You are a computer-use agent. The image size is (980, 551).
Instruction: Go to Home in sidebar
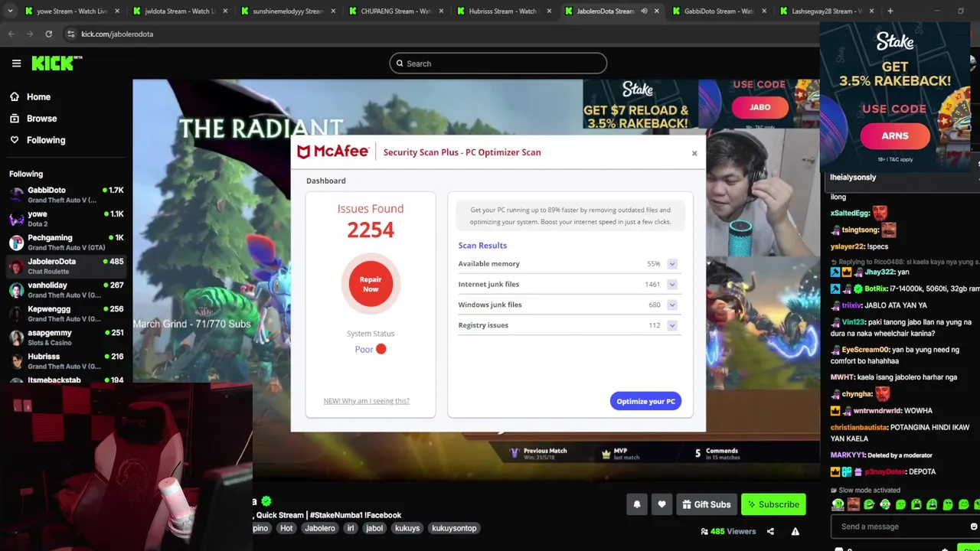29,97
